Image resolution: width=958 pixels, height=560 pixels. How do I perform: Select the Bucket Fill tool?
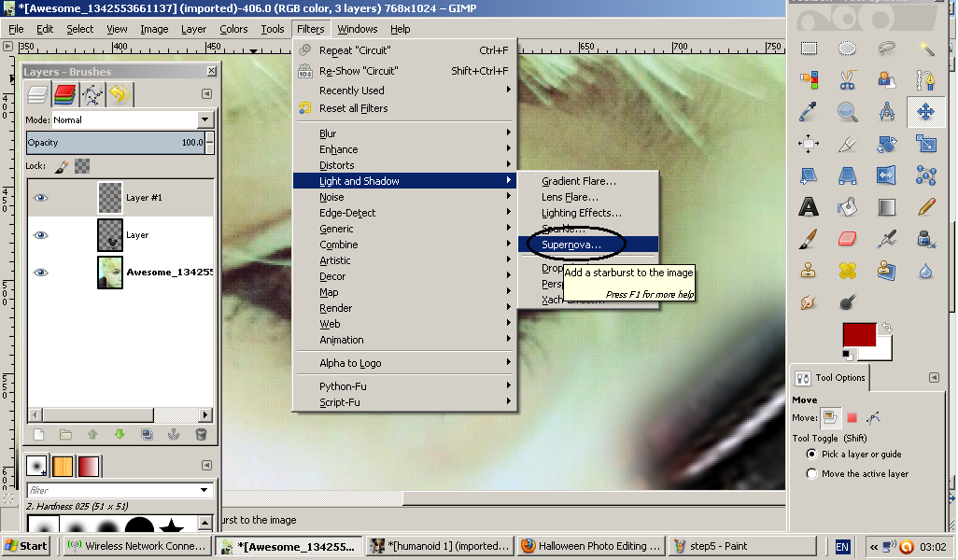848,207
